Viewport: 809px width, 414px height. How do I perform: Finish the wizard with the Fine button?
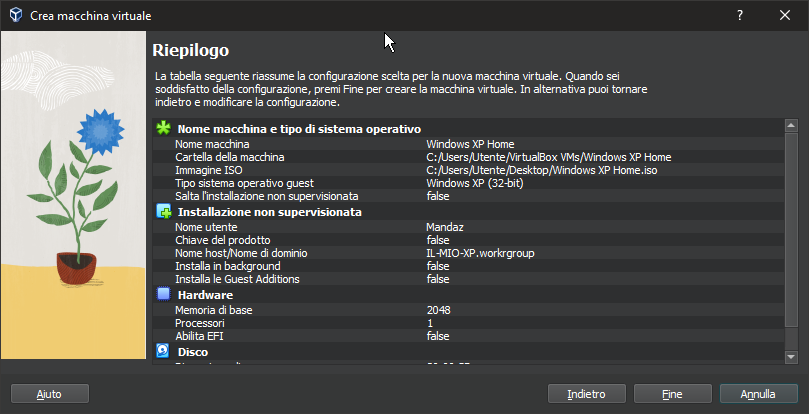tap(673, 394)
